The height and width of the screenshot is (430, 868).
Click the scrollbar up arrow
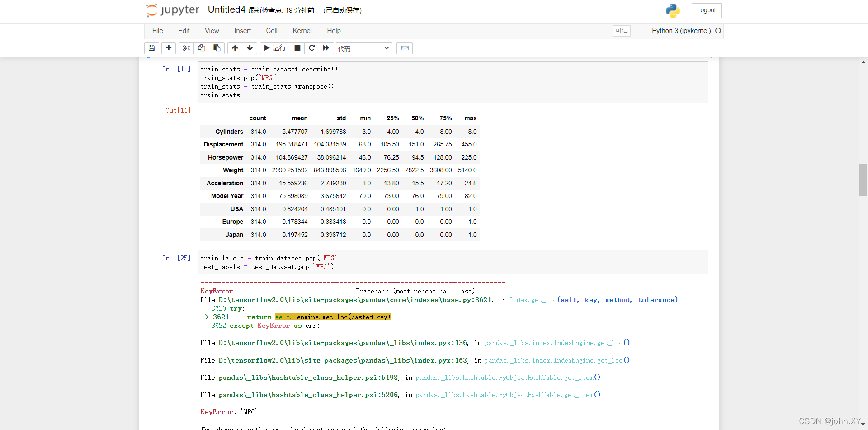point(863,62)
